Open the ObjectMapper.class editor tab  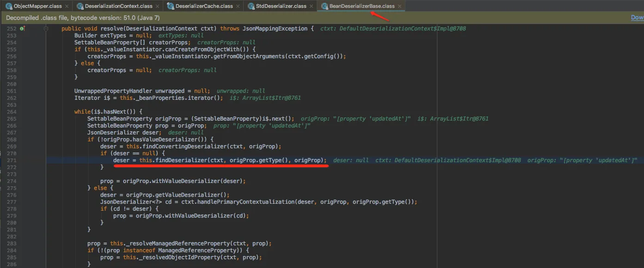pos(38,6)
